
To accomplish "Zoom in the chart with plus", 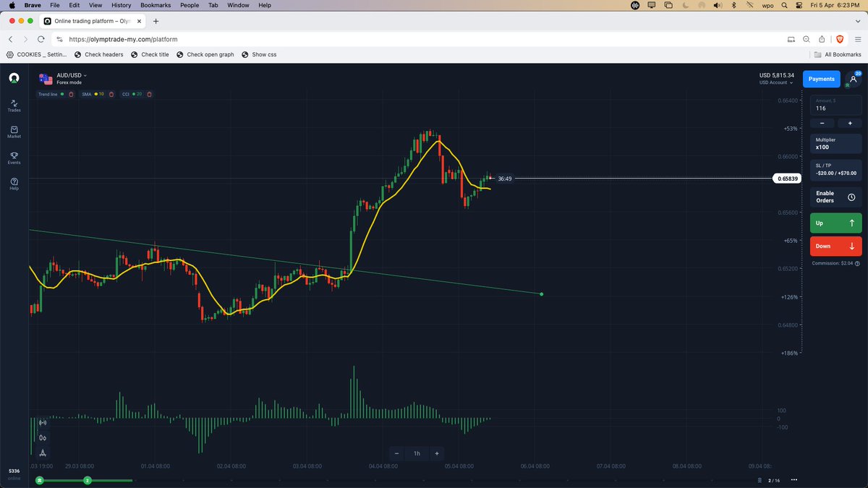I will (437, 453).
